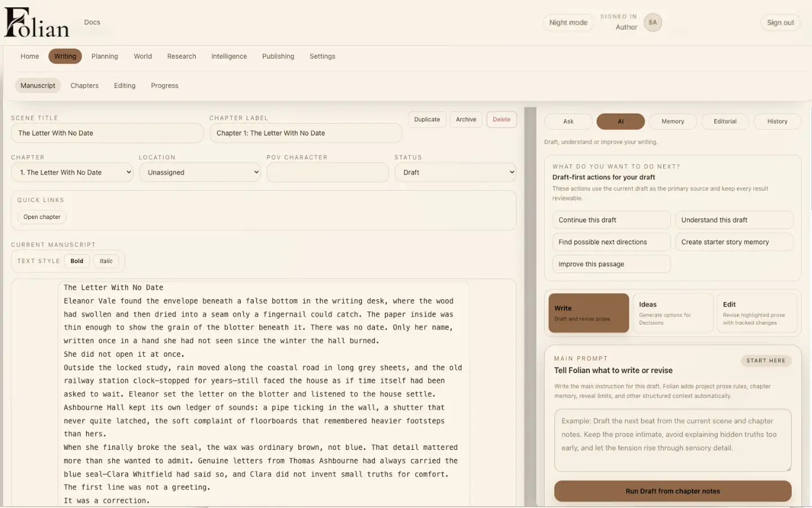Click the Folian logo
The image size is (812, 508).
tap(37, 23)
